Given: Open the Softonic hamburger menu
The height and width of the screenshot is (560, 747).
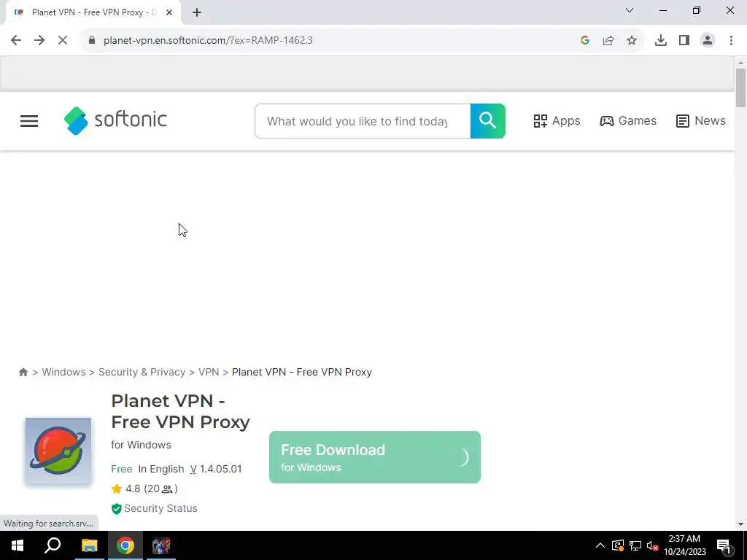Looking at the screenshot, I should pos(29,121).
